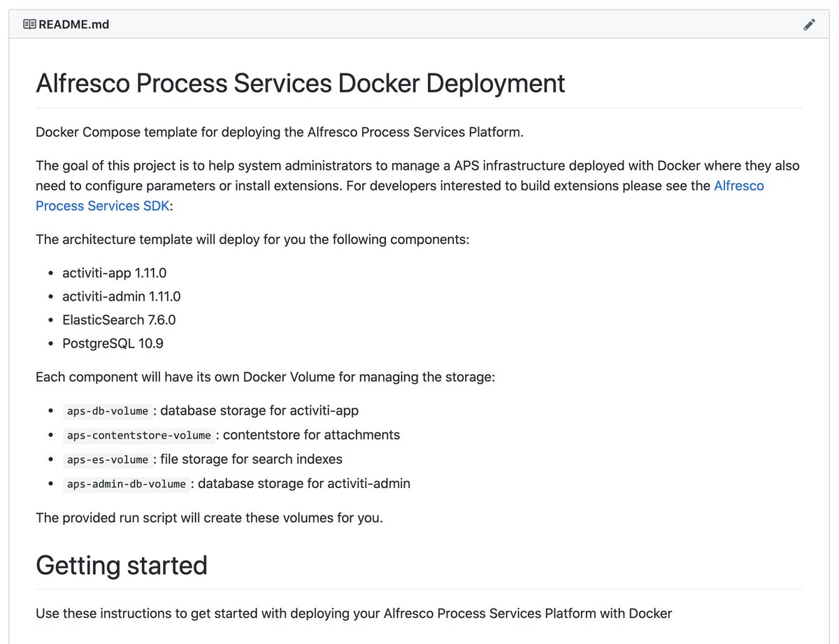Click 'file storage for search indexes' description
This screenshot has height=644, width=839.
click(x=251, y=459)
